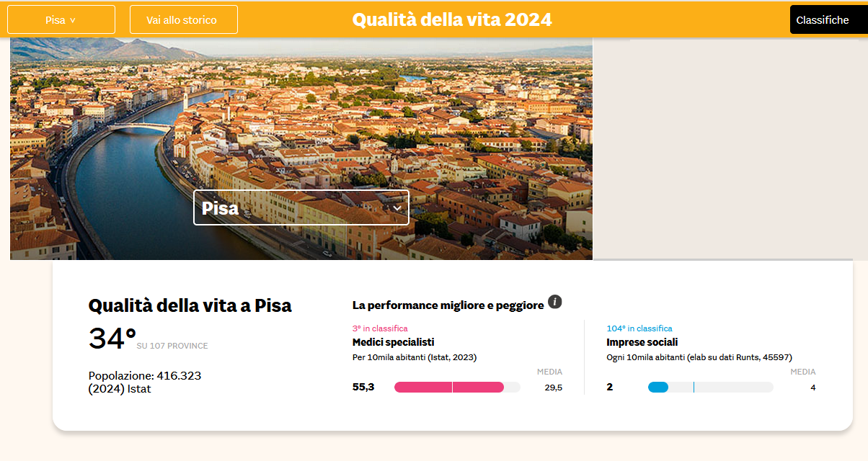Click the info icon beside performance heading

[554, 302]
